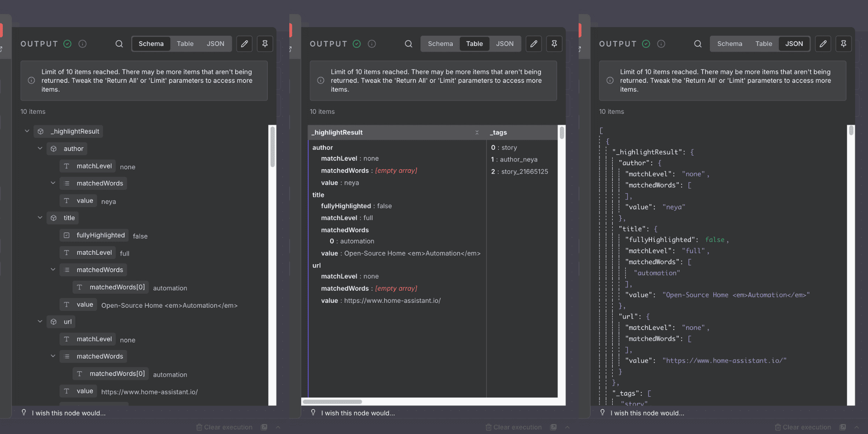Click edit pencil icon in left panel
Screen dimensions: 868x434
click(244, 44)
